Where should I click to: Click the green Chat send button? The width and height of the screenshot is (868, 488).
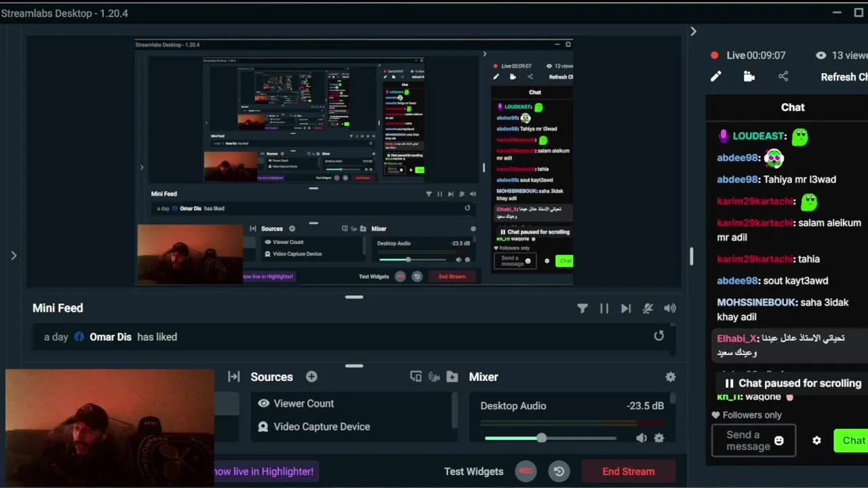852,441
